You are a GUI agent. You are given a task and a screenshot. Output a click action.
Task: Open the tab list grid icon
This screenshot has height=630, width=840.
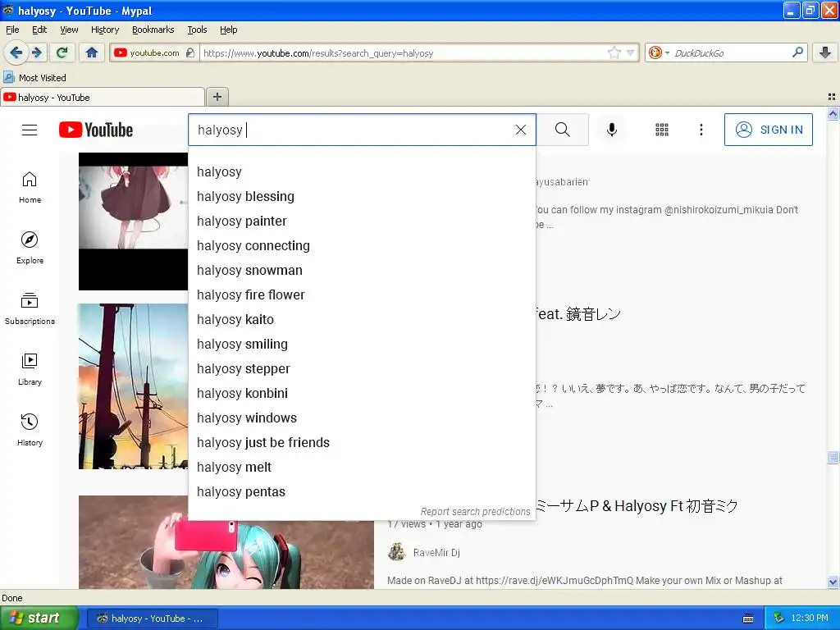tap(832, 97)
